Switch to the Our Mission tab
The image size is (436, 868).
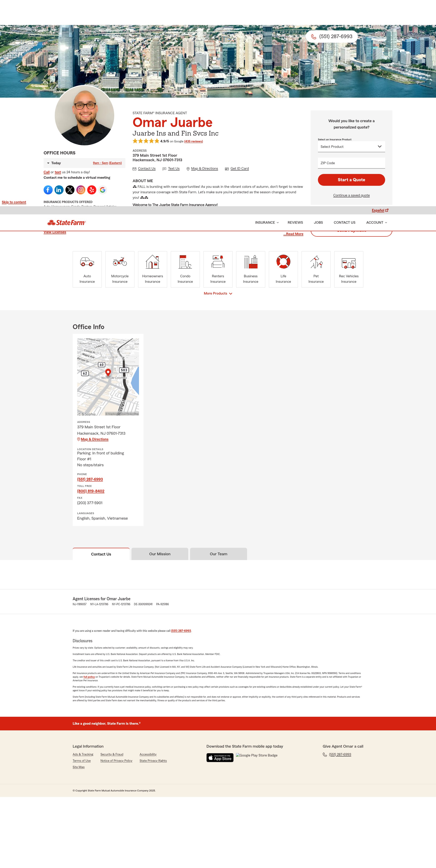click(160, 554)
